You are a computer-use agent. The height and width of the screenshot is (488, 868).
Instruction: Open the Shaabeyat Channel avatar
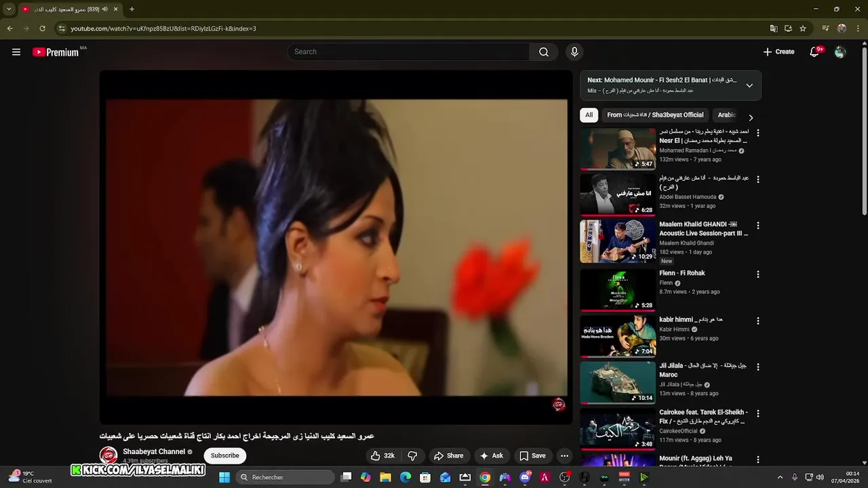pos(108,455)
